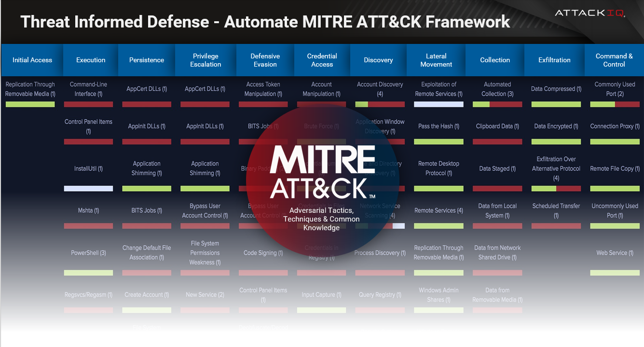Viewport: 644px width, 347px height.
Task: Select Exploitation of Remote Services (1)
Action: pos(439,89)
